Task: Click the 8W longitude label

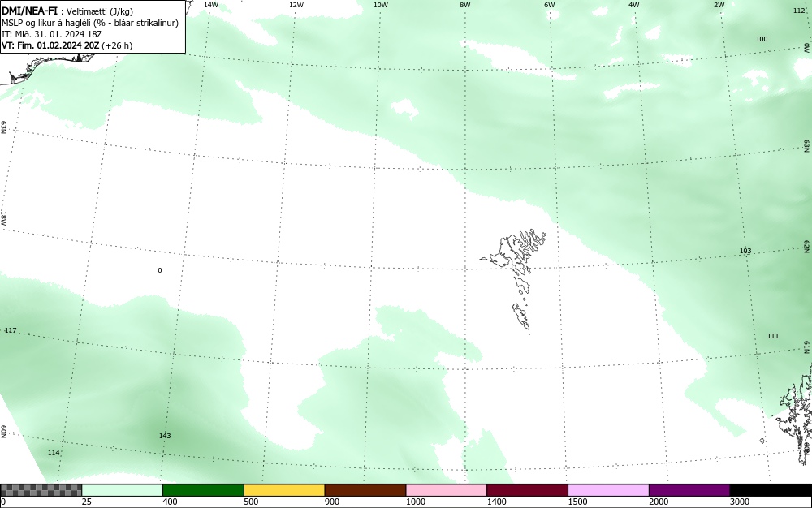Action: [465, 5]
